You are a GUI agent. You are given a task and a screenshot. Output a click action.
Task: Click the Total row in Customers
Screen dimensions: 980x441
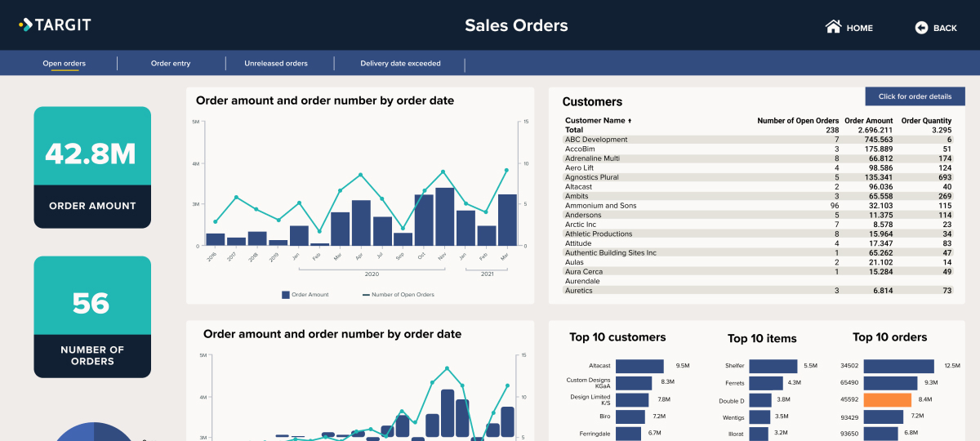(759, 130)
